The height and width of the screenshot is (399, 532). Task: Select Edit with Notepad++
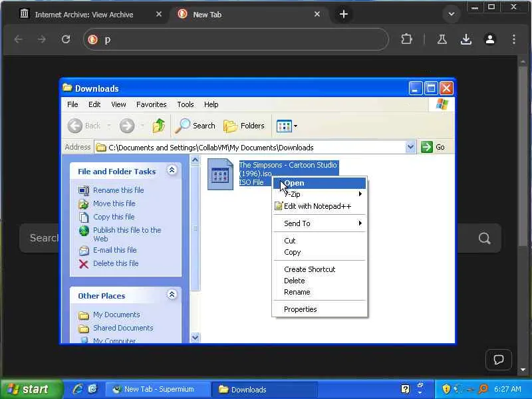click(x=320, y=206)
